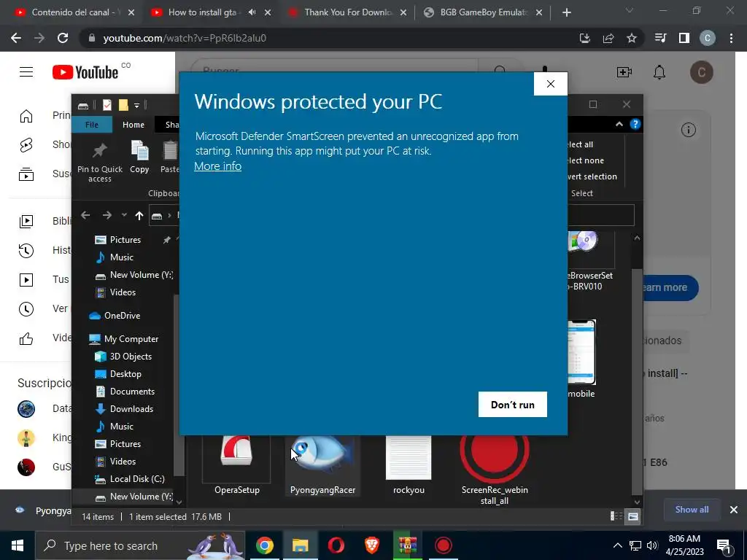
Task: Select the PyongyangRacer file
Action: [322, 464]
